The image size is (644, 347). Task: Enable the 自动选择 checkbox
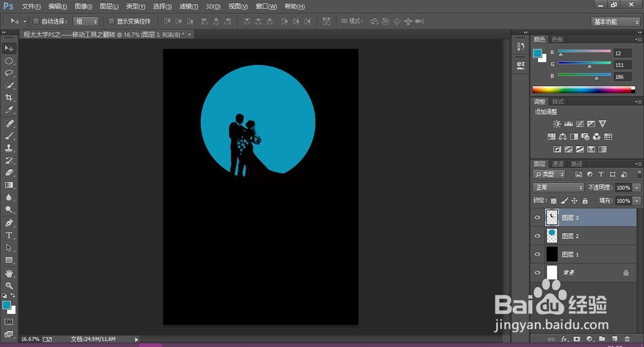click(x=35, y=21)
